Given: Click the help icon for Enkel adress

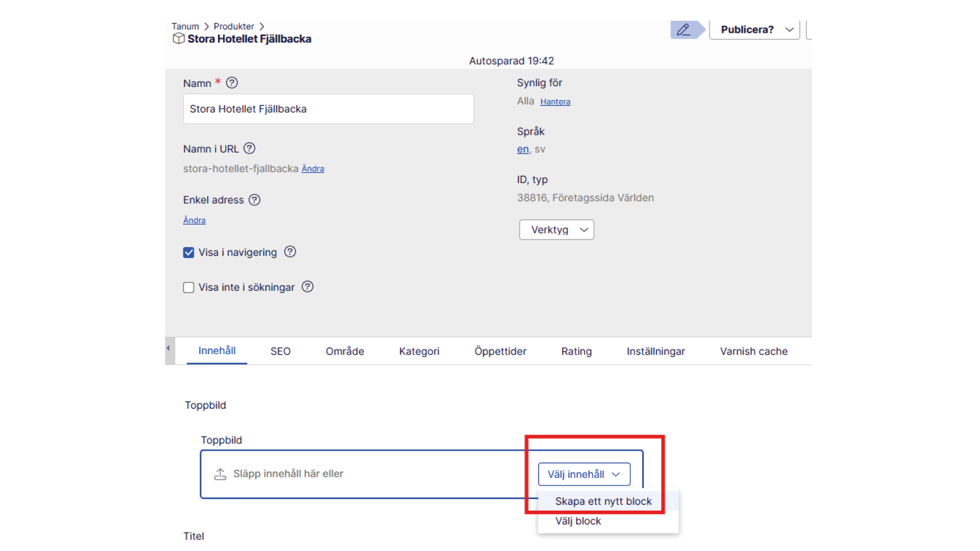Looking at the screenshot, I should click(x=254, y=200).
